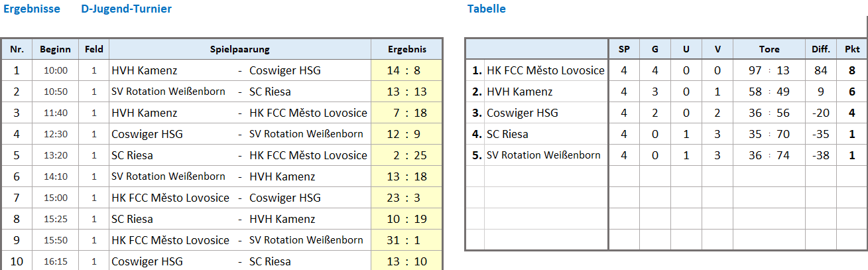Image resolution: width=868 pixels, height=270 pixels.
Task: Select the 2 : 25 result cell
Action: click(x=406, y=155)
